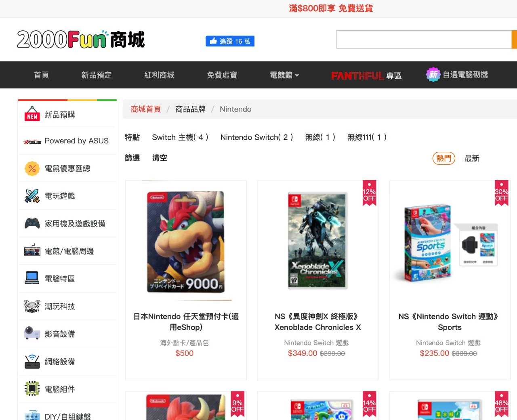Open DIY/自組鍵盤 sidebar category

point(68,416)
